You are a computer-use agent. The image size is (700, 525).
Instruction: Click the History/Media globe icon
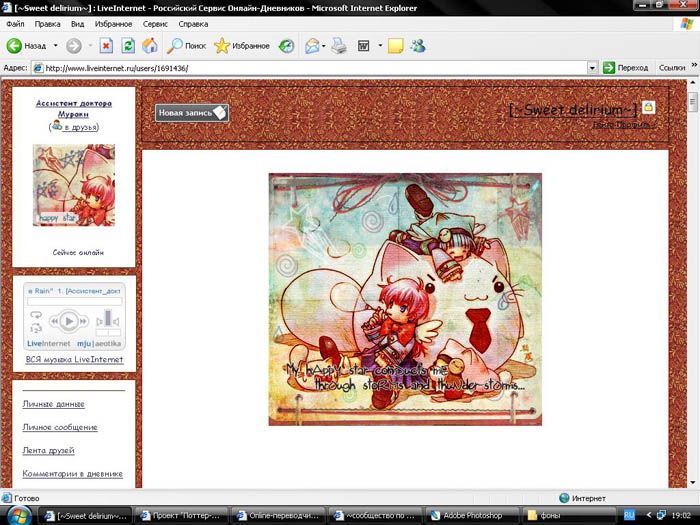tap(286, 46)
